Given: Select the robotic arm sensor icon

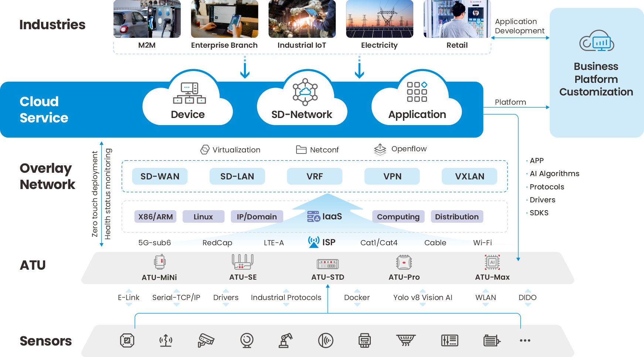Looking at the screenshot, I should pyautogui.click(x=285, y=340).
